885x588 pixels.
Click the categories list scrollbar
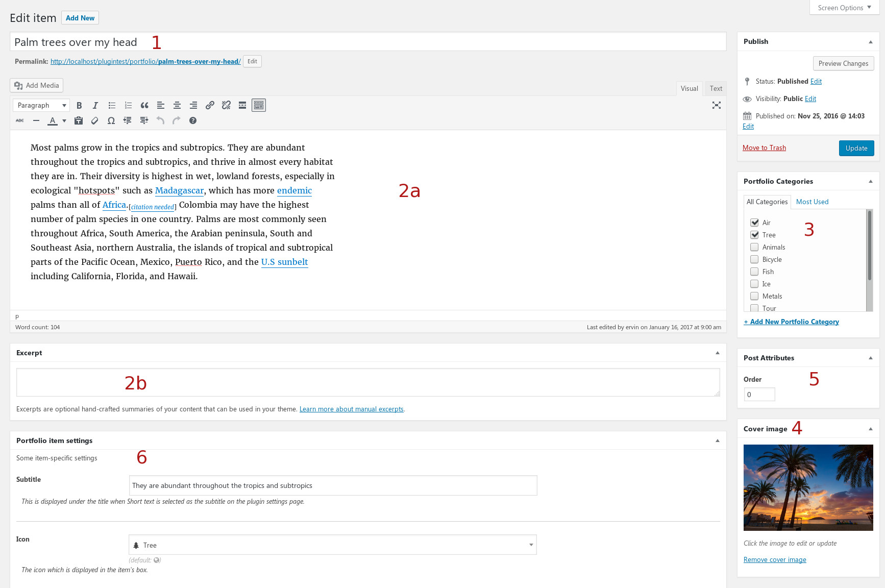coord(870,245)
